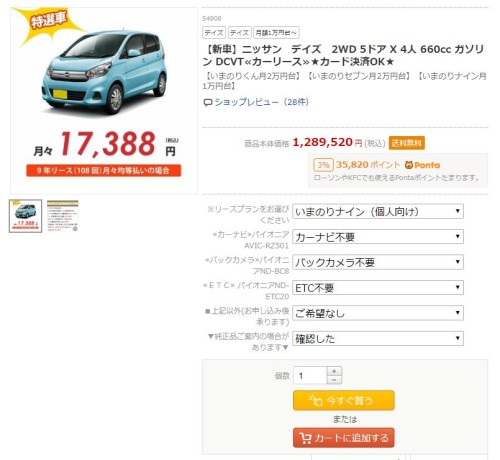The height and width of the screenshot is (460, 500).
Task: Click the 送料無料 orange badge
Action: coord(407,143)
